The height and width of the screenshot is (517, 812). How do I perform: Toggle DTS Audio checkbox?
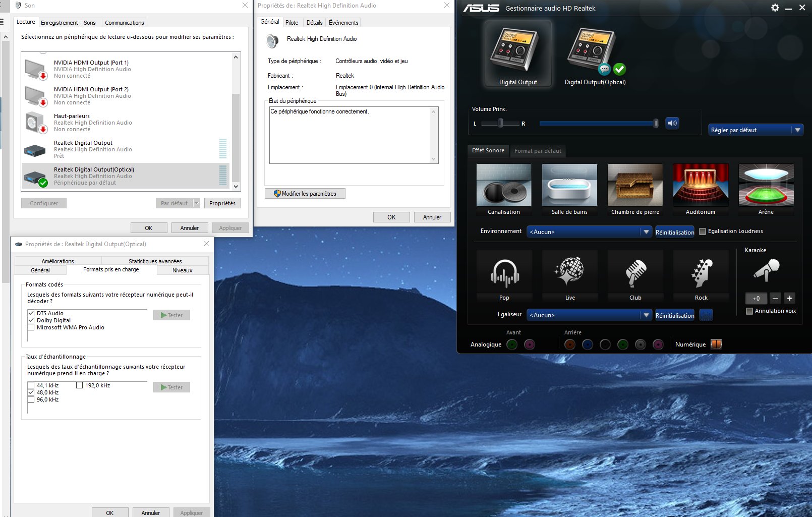31,313
